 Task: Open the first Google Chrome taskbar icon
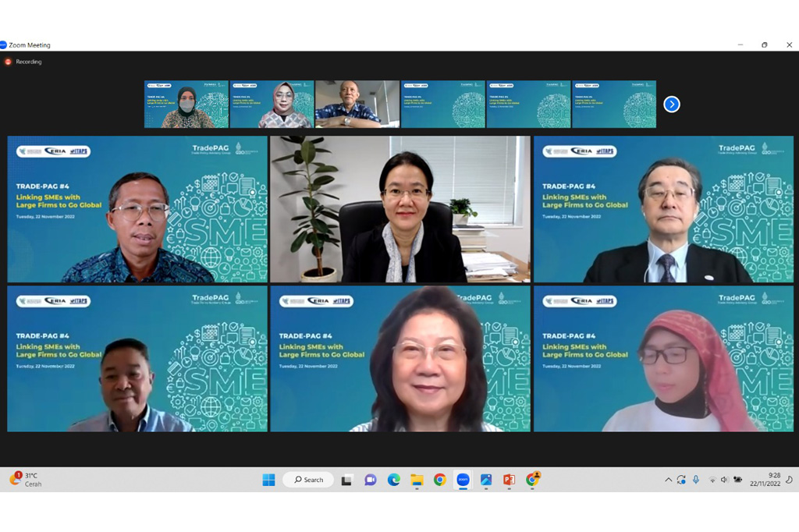[x=440, y=480]
